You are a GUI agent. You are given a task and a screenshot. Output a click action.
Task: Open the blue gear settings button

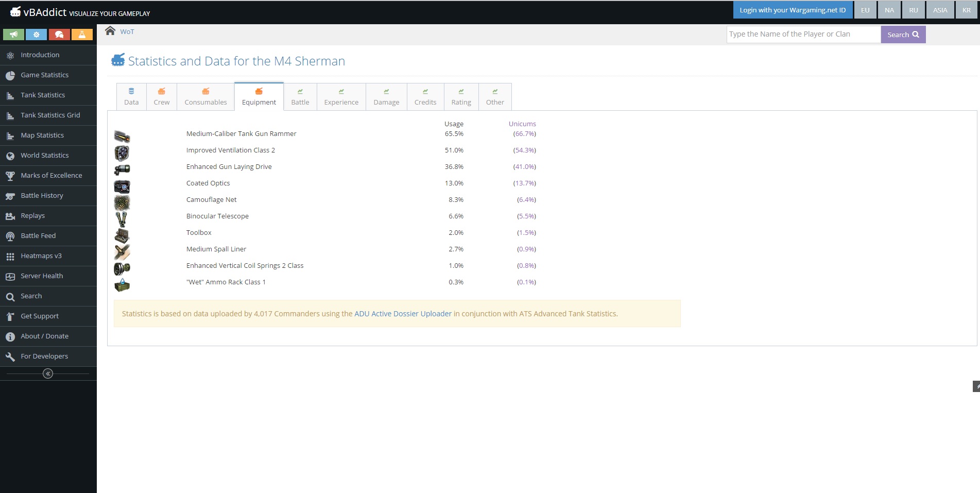pos(36,35)
